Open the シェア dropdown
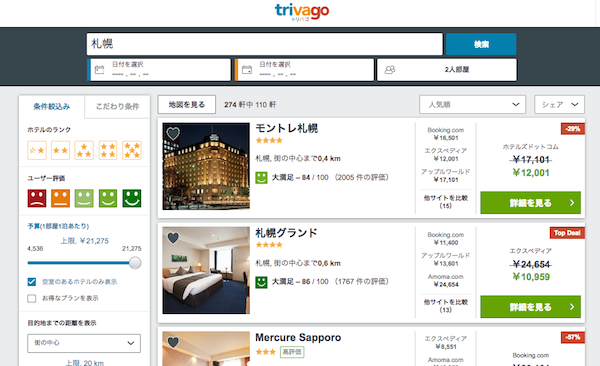Screen dimensions: 600x366 [559, 105]
